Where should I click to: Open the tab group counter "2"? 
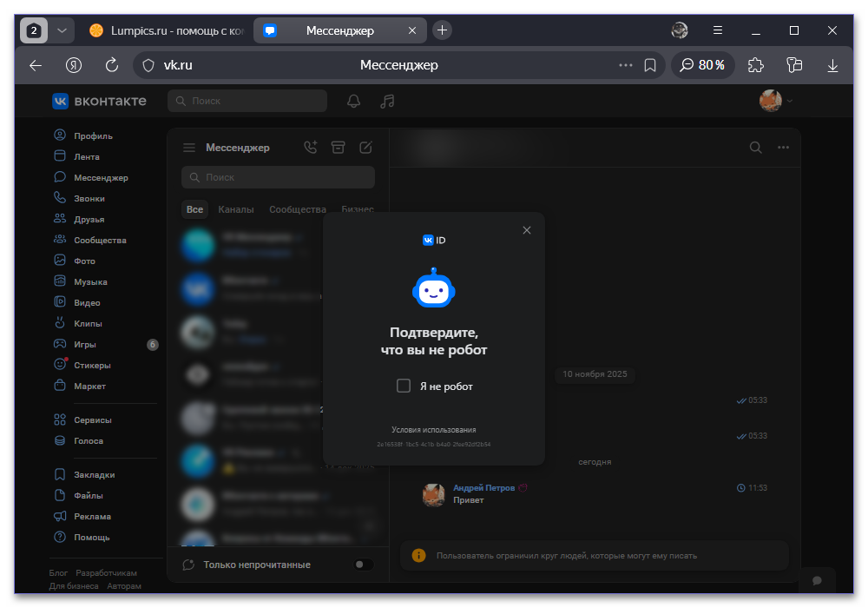tap(34, 30)
